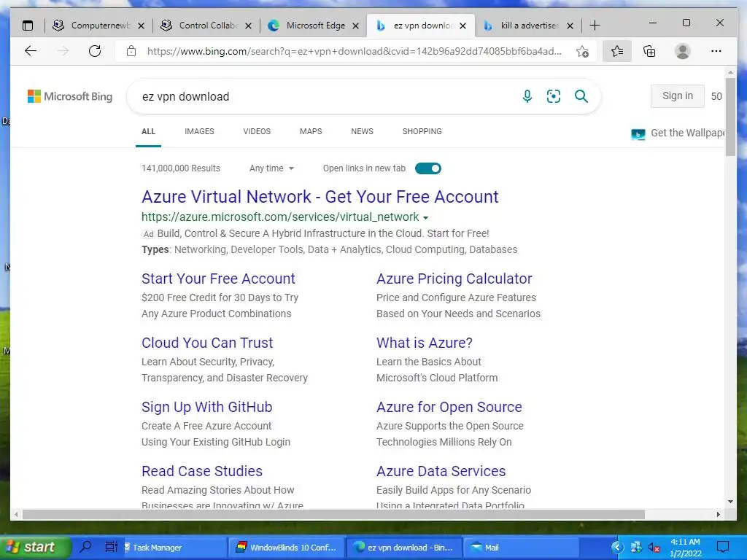Open the Edge profile avatar
Screen dimensions: 747x560
click(683, 51)
